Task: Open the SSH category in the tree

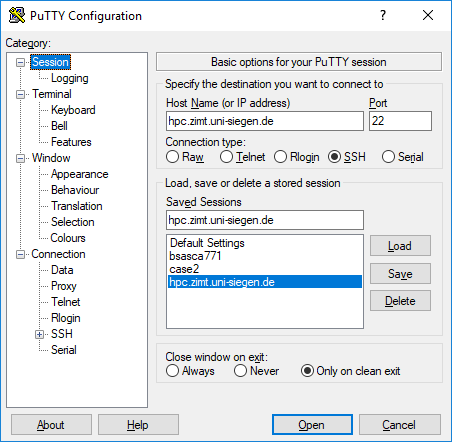Action: coord(62,334)
